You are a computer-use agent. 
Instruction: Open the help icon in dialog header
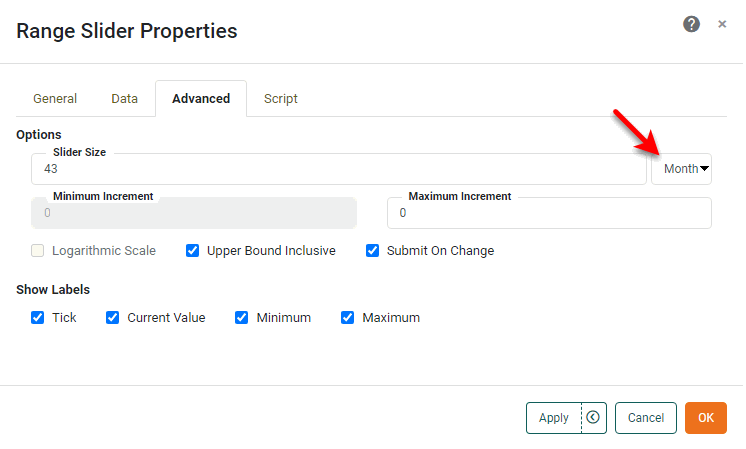click(x=691, y=24)
